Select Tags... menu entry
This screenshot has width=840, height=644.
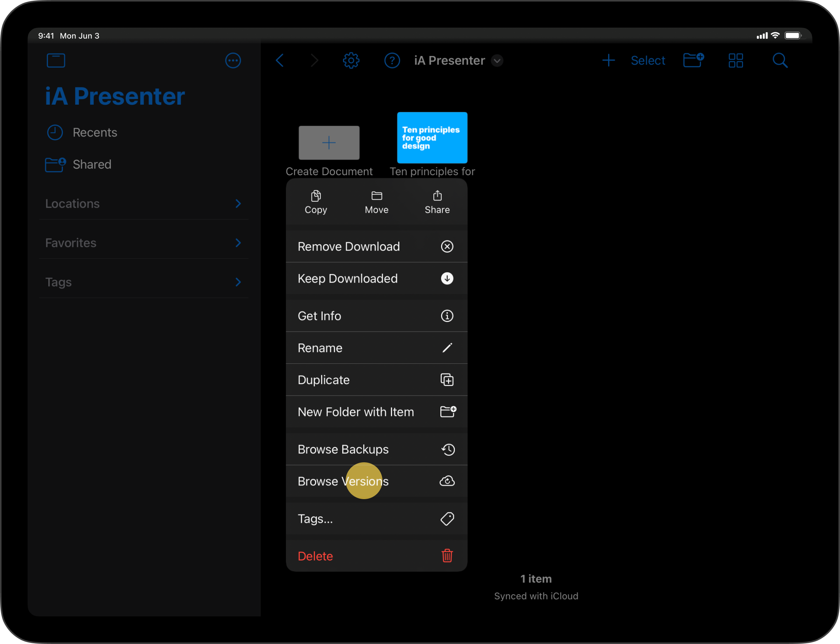pos(377,519)
